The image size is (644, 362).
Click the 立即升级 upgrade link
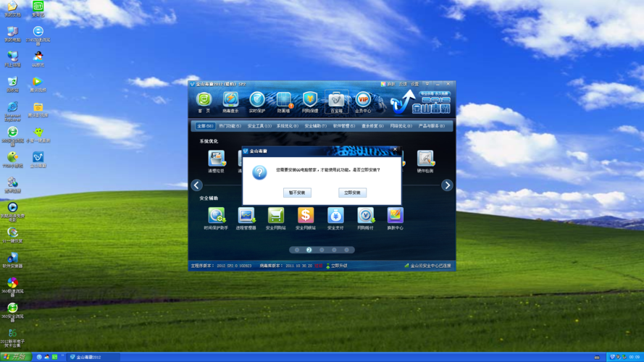click(x=338, y=266)
